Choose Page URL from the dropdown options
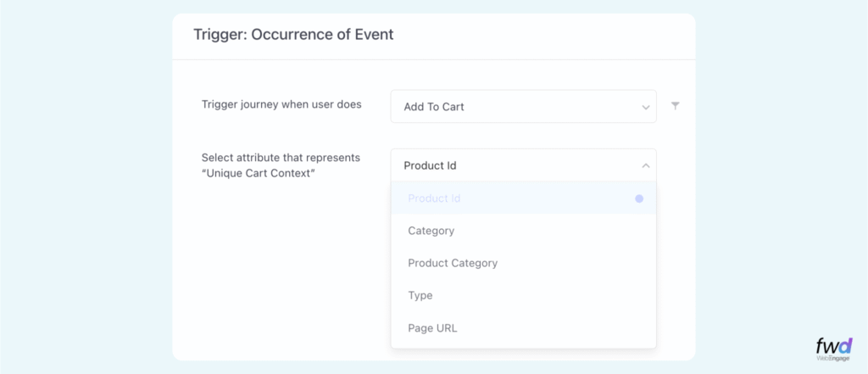This screenshot has width=868, height=374. tap(432, 327)
